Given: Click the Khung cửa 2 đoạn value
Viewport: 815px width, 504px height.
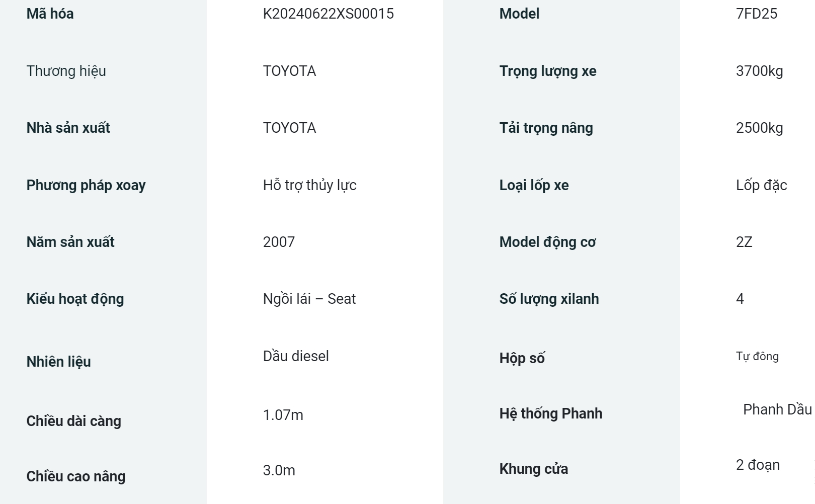Looking at the screenshot, I should 758,465.
